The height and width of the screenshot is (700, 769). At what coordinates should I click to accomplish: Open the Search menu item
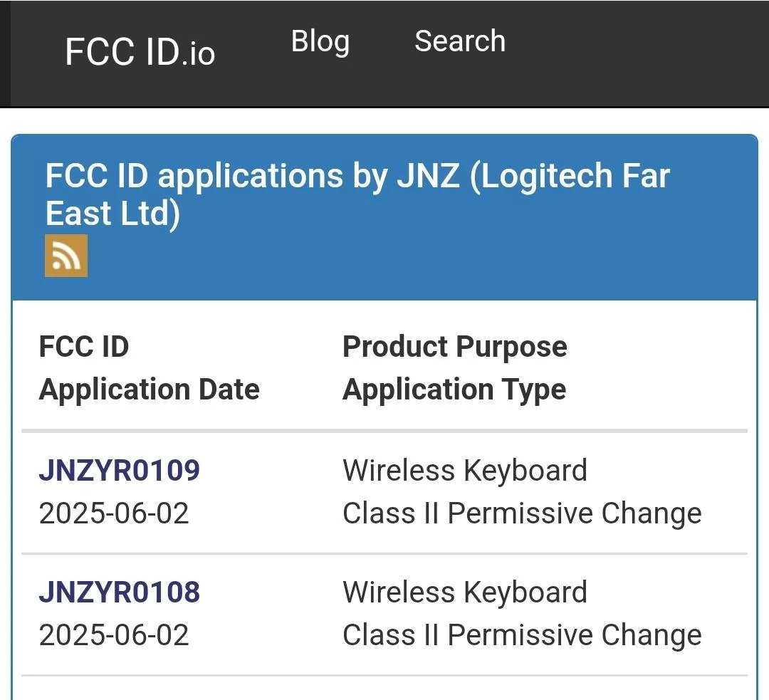460,42
